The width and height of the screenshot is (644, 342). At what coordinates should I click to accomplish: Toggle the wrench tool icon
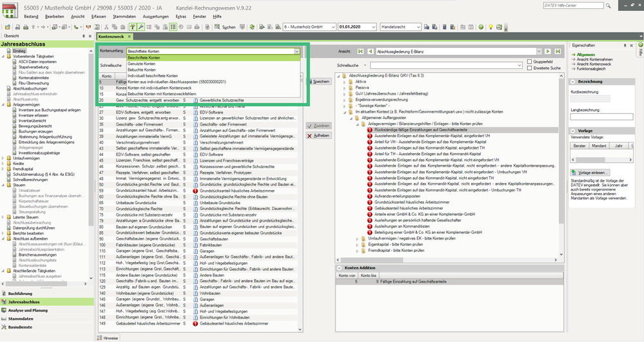coord(141,27)
